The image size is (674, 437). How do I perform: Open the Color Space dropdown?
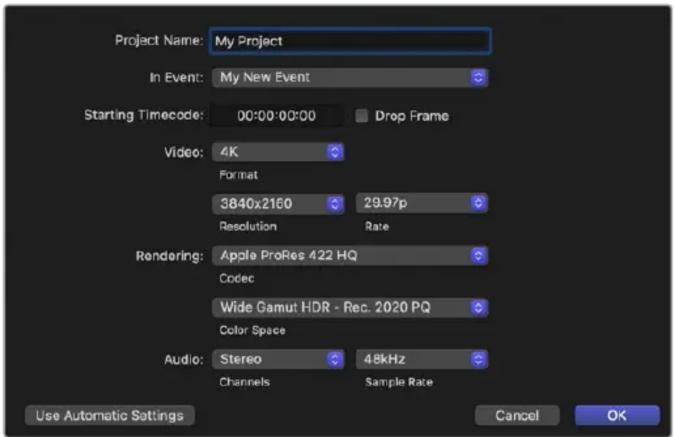click(x=350, y=308)
